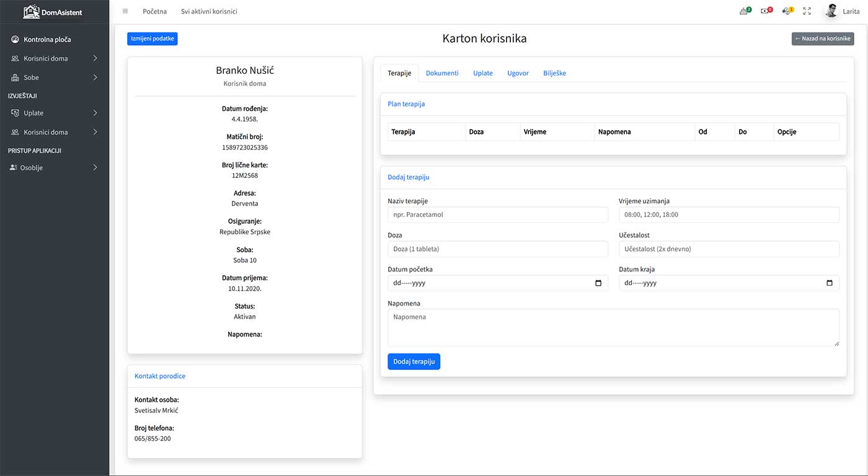Toggle fullscreen mode icon
The height and width of the screenshot is (476, 868).
pos(807,11)
